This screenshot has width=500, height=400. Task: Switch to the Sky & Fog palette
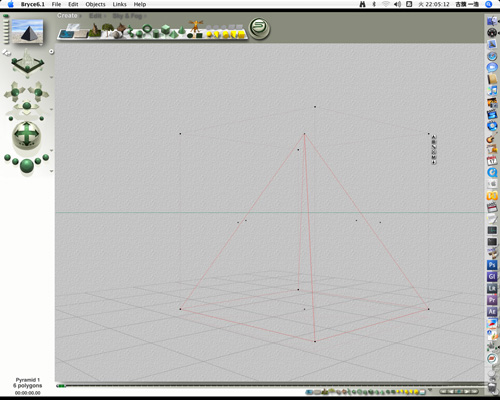(x=128, y=16)
